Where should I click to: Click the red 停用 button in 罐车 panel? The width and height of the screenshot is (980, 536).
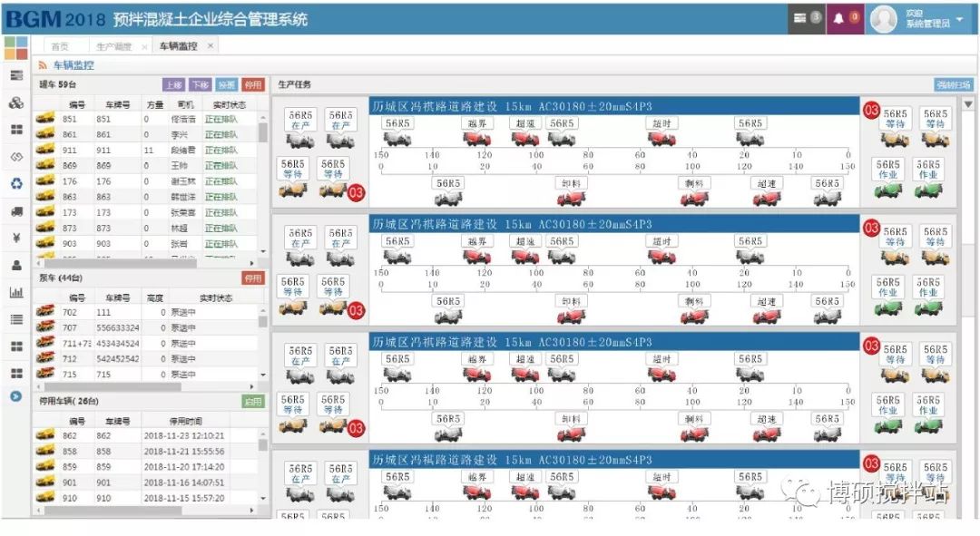(253, 84)
